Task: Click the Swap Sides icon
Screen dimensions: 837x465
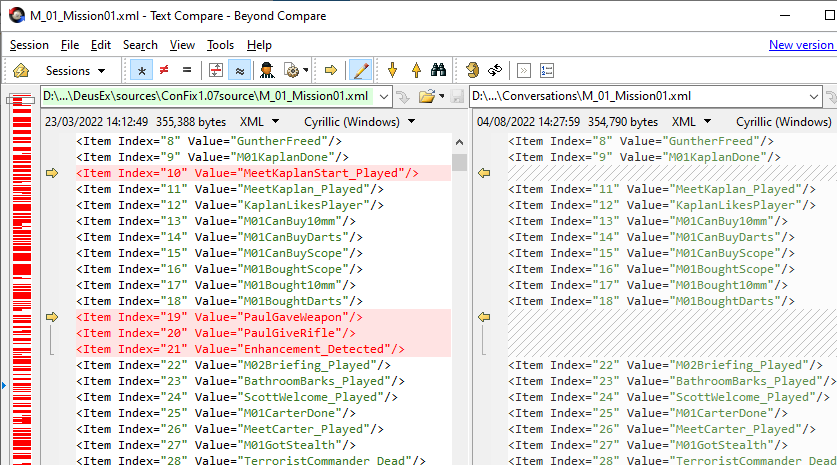Action: 472,70
